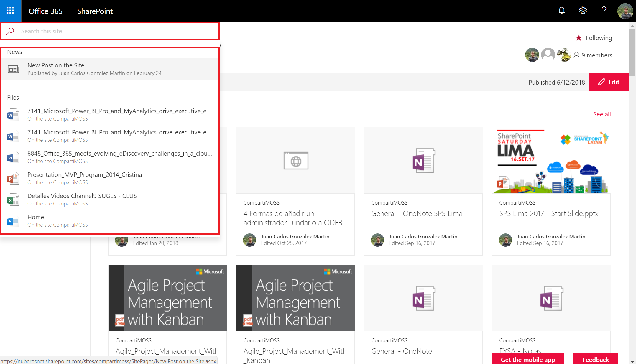Click the vertical scrollbar thumb
This screenshot has height=364, width=636.
632,53
